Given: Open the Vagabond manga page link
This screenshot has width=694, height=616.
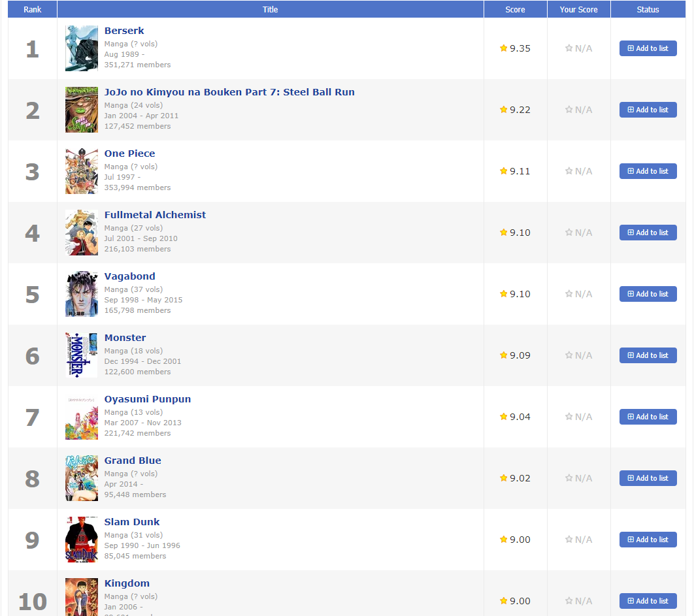Looking at the screenshot, I should coord(129,276).
